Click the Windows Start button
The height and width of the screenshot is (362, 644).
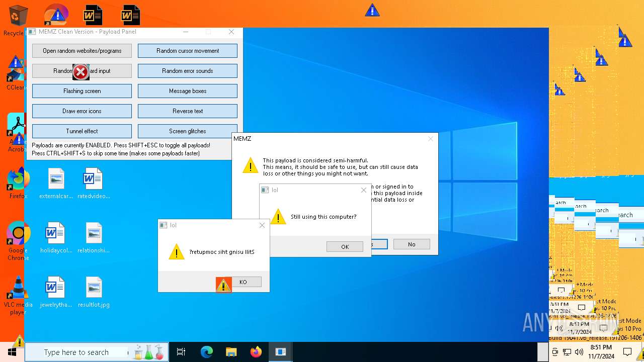[x=12, y=352]
